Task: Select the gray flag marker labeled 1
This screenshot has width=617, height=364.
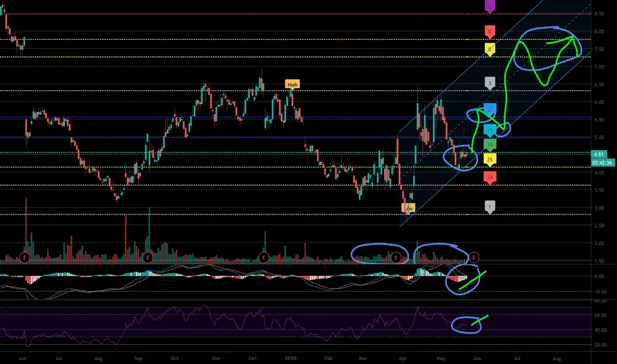Action: (489, 206)
